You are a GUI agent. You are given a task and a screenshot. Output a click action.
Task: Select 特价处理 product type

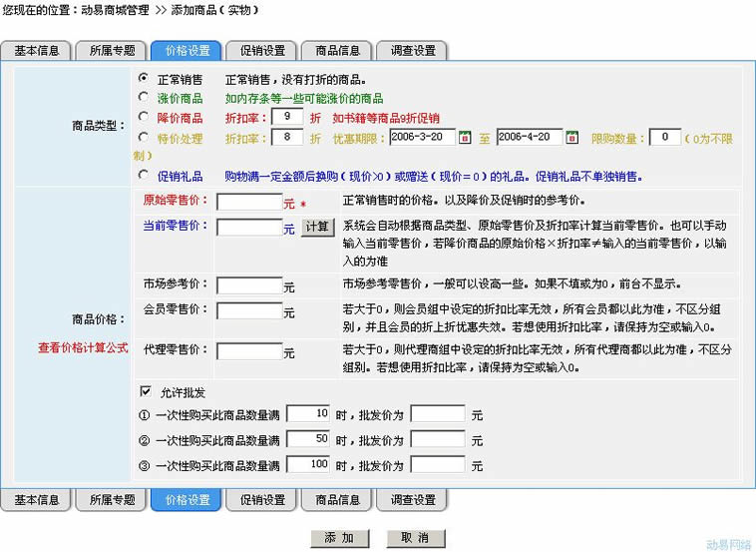click(144, 137)
